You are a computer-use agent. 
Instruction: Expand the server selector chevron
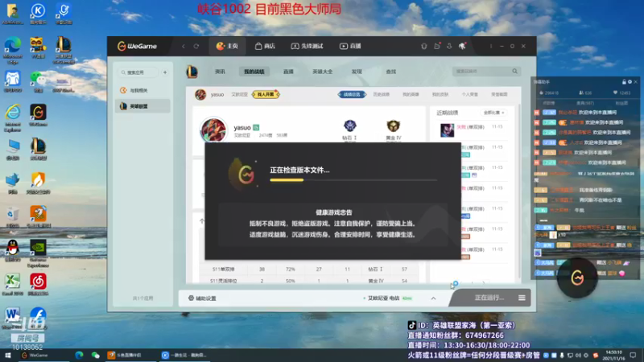tap(433, 298)
